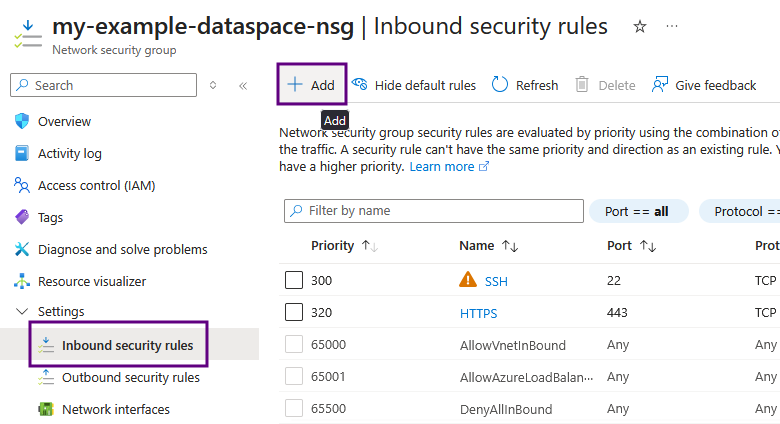Click the favorite star icon beside the title
The height and width of the screenshot is (424, 780).
(640, 26)
